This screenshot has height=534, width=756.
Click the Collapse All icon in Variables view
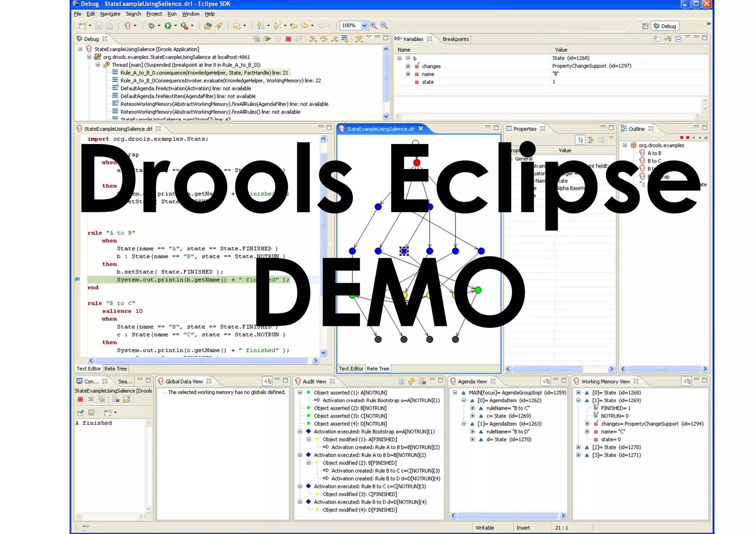[x=678, y=39]
